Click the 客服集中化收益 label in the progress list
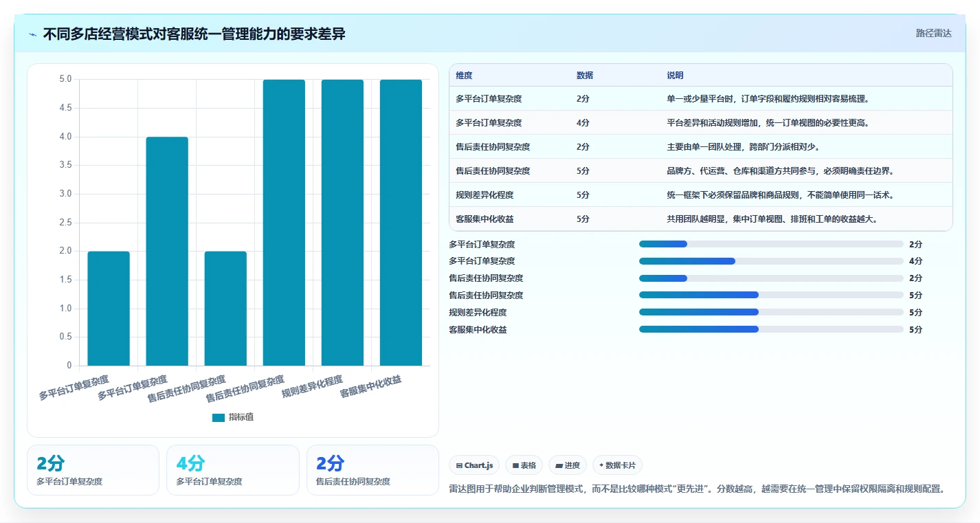980x523 pixels. click(x=478, y=330)
